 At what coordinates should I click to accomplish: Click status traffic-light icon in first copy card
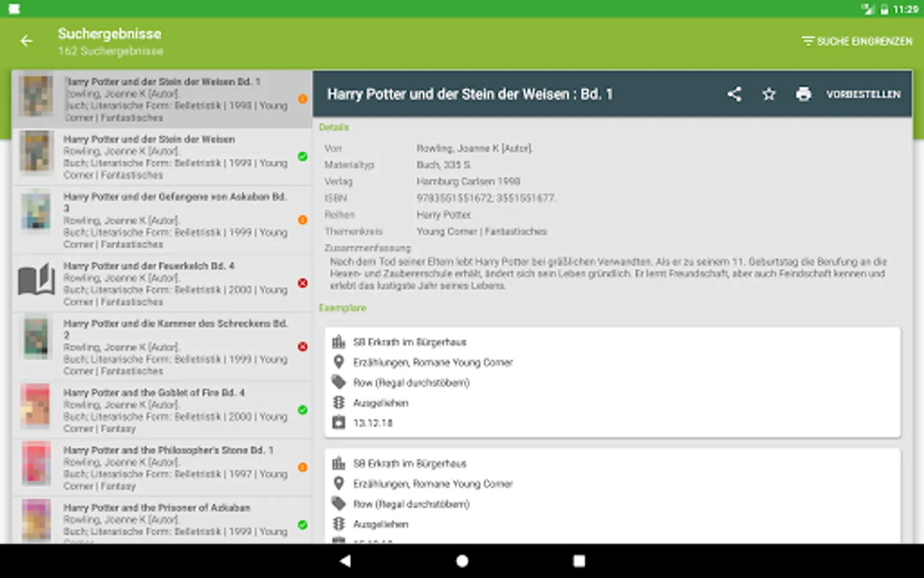coord(339,403)
